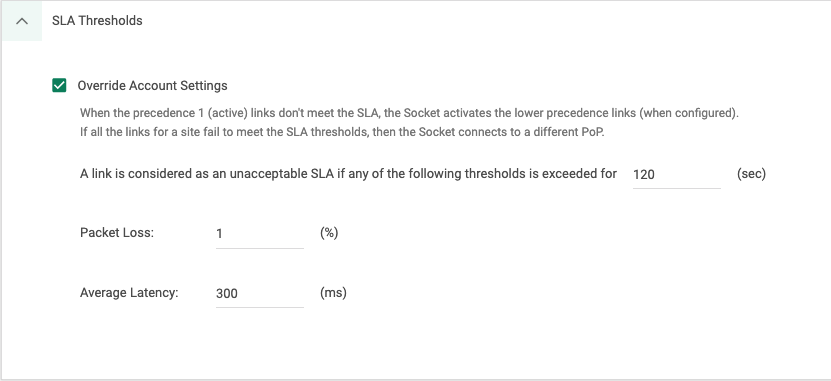The width and height of the screenshot is (831, 381).
Task: Click the SLA Thresholds section title
Action: coord(97,21)
